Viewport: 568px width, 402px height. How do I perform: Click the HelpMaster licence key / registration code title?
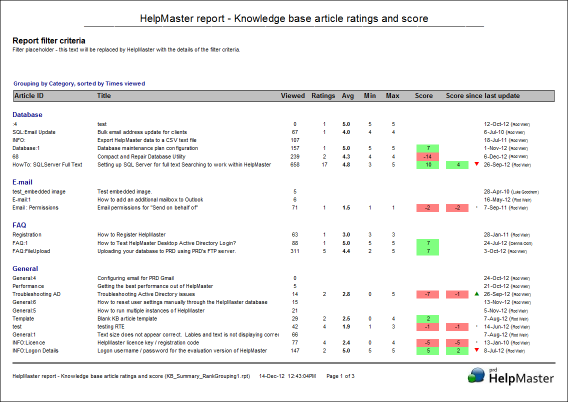pos(148,343)
